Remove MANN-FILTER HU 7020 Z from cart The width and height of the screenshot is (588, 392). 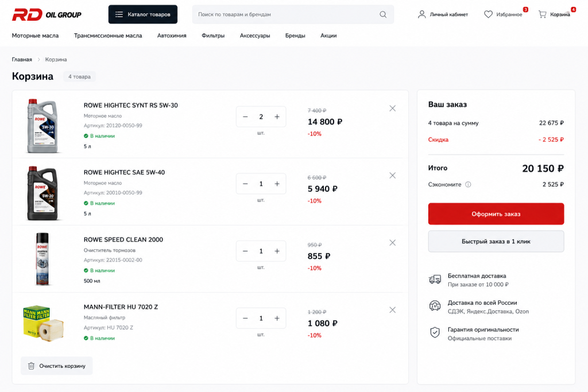click(x=392, y=310)
